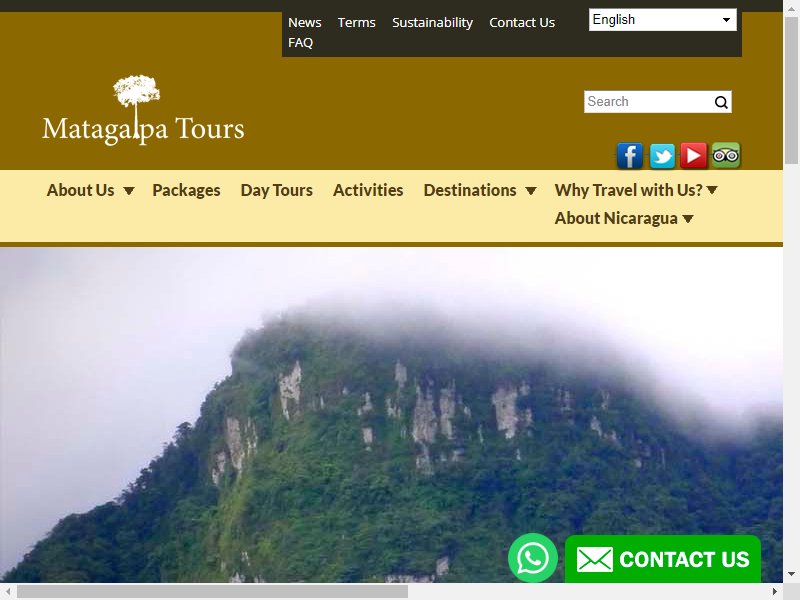Select Activities in the navigation bar
This screenshot has height=600, width=800.
pyautogui.click(x=368, y=190)
